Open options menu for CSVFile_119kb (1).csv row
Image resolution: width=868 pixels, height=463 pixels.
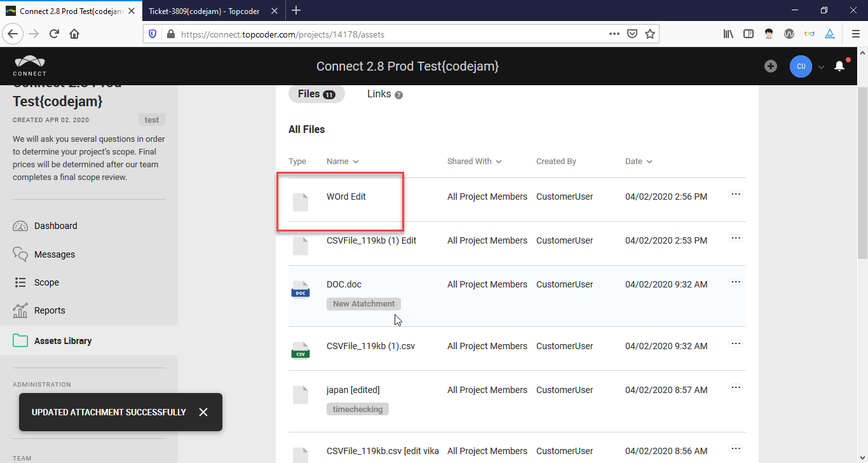[736, 343]
